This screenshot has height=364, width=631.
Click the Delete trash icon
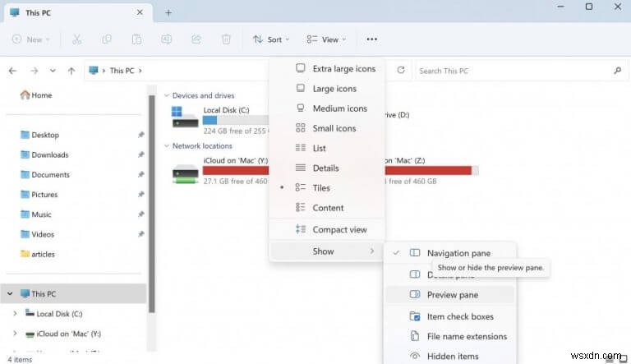point(226,39)
